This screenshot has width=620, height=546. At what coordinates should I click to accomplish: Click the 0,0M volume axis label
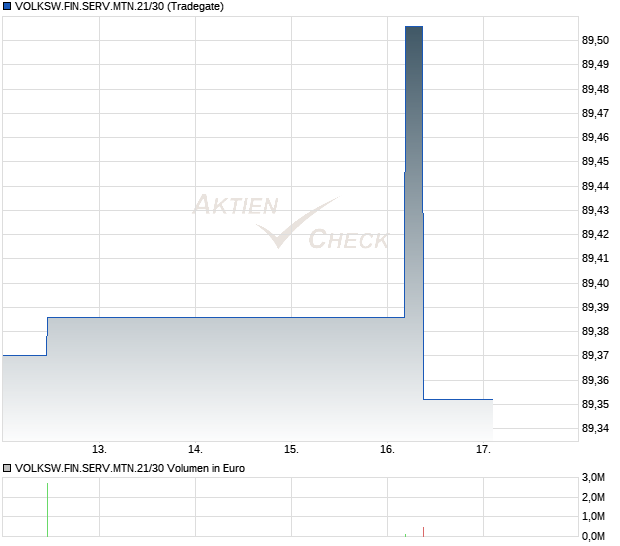pyautogui.click(x=593, y=537)
